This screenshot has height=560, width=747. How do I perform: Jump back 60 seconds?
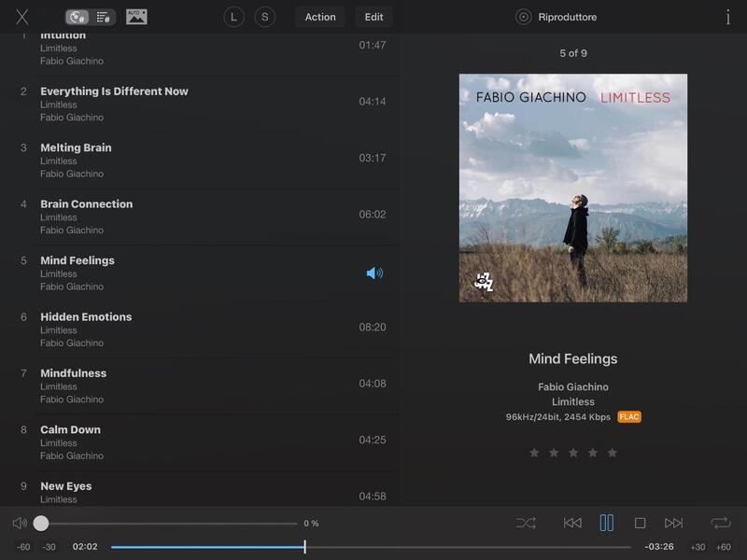[x=23, y=547]
